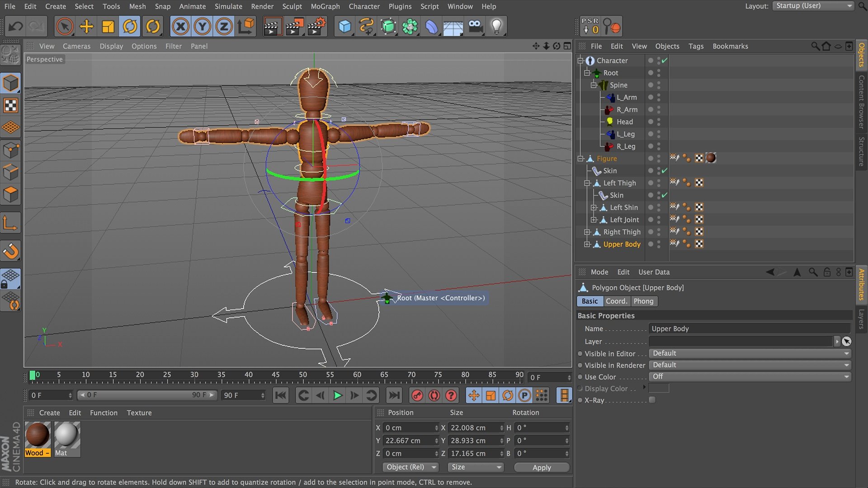This screenshot has height=488, width=868.
Task: Toggle the Skin enable checkmark under Figure
Action: point(664,171)
